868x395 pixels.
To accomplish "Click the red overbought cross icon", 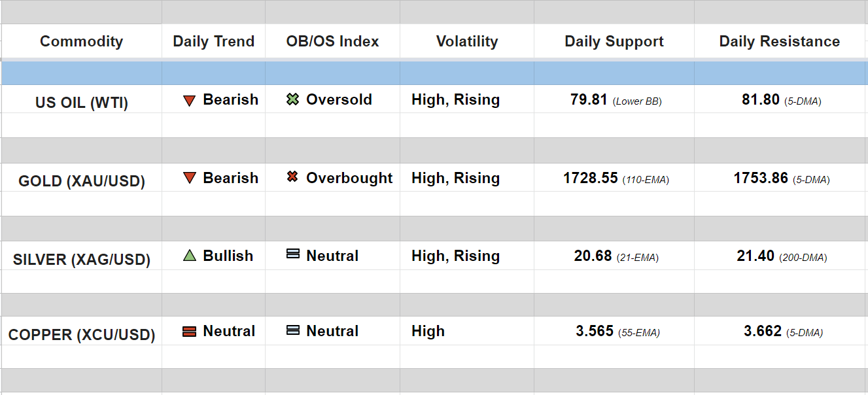I will (293, 177).
